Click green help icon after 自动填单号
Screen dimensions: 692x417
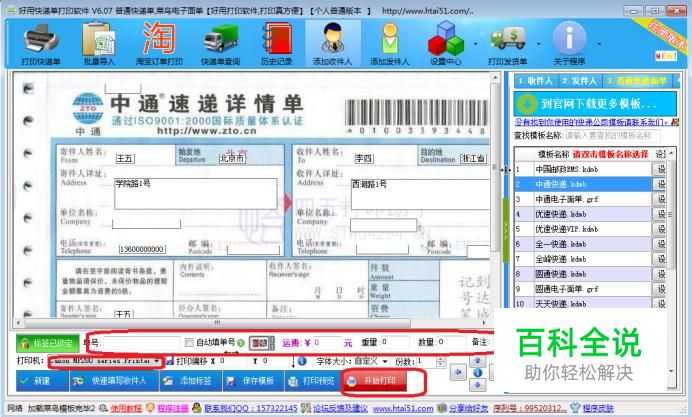point(241,342)
